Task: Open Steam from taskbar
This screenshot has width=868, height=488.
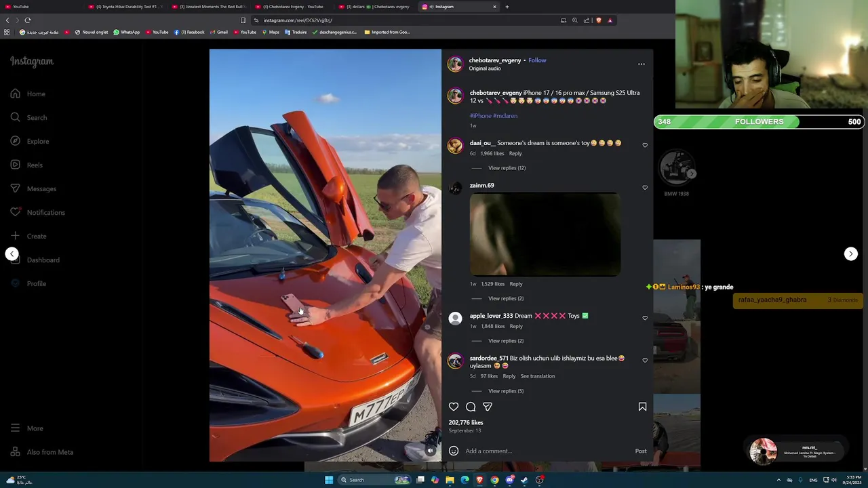Action: click(524, 480)
